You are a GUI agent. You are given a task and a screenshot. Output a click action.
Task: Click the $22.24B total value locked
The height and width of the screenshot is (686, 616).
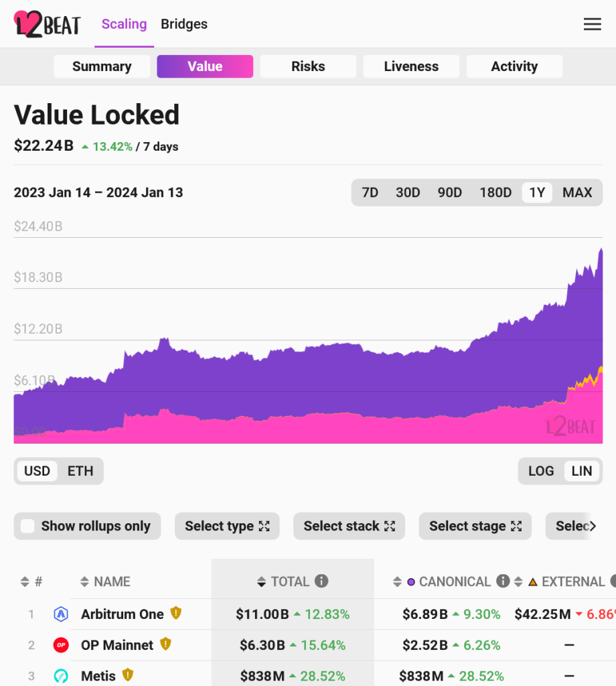(44, 145)
